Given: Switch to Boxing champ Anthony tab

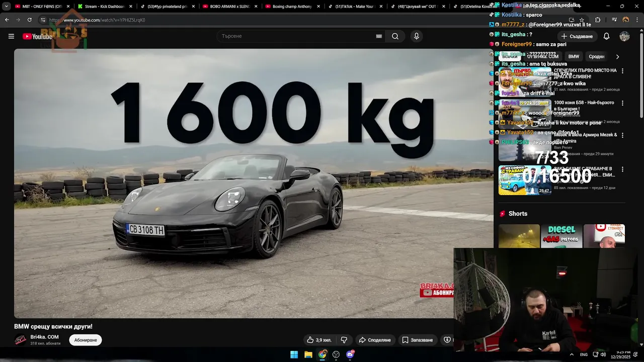Looking at the screenshot, I should coord(291,7).
